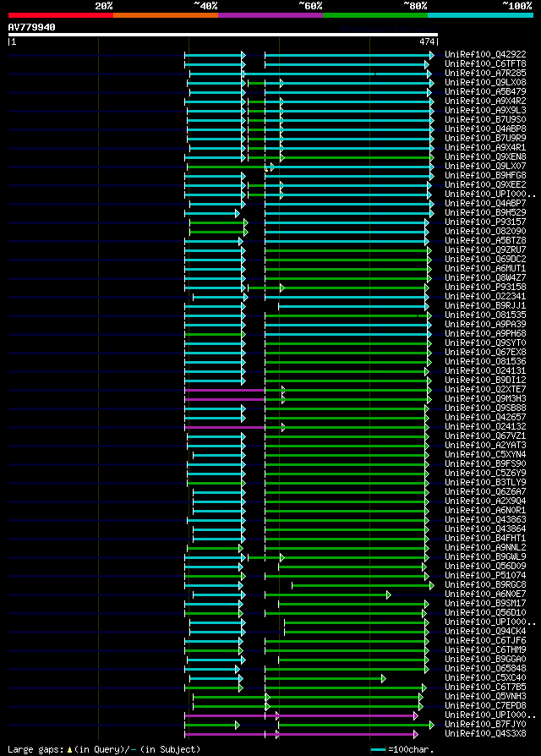Click the red ~20% identity legend bar

(x=61, y=15)
